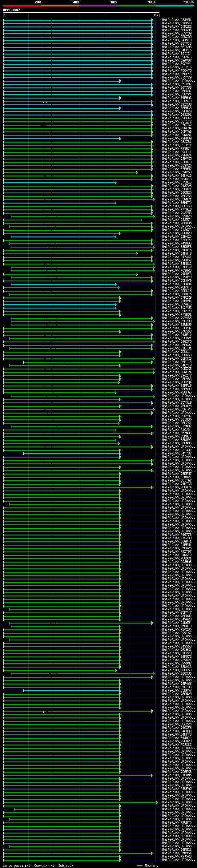Viewport: 197px width, 868px height.
Task: Select hit label UniRef100_C0NLR4
Action: pyautogui.click(x=177, y=372)
